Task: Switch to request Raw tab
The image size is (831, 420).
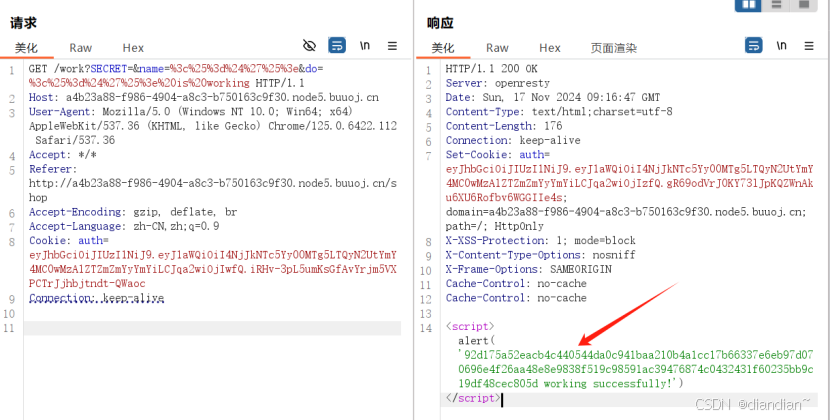Action: (x=81, y=48)
